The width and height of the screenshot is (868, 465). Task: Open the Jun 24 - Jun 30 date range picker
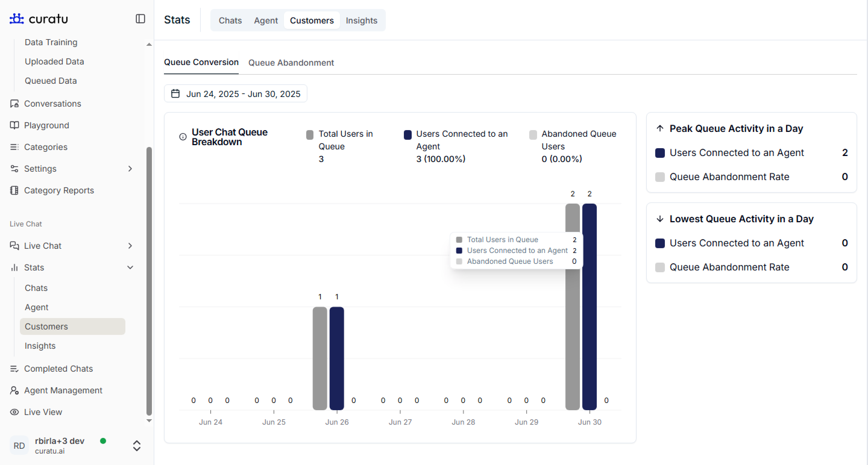coord(235,94)
